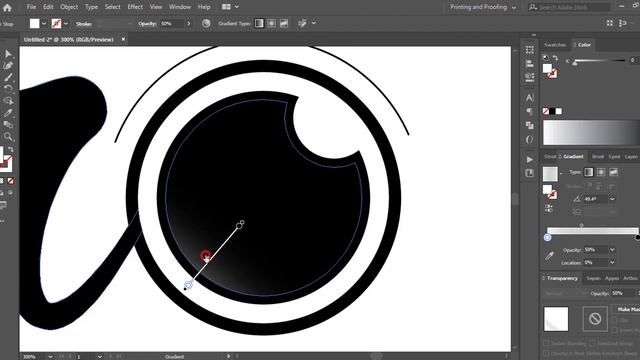Choose Freeform gradient type in control bar

(x=284, y=23)
